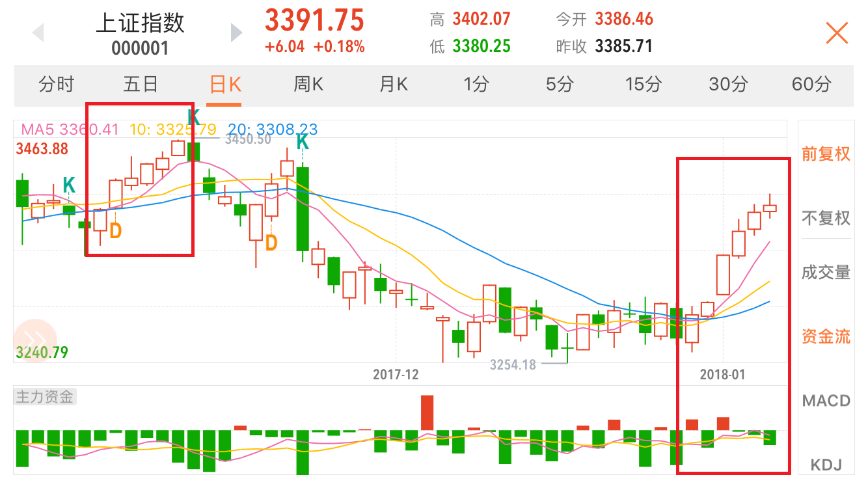Click the 3254.18 low price label
This screenshot has height=488, width=868.
click(513, 365)
